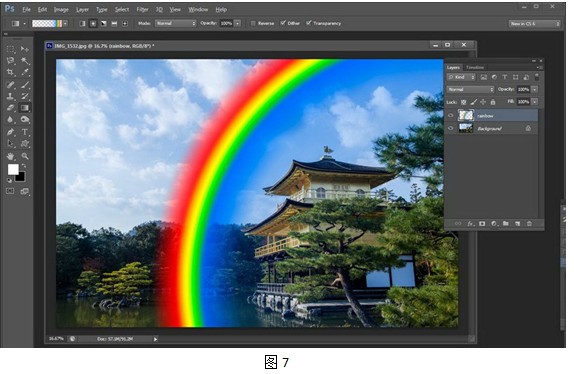
Task: Open the layer Fill slider arrow
Action: (x=535, y=102)
